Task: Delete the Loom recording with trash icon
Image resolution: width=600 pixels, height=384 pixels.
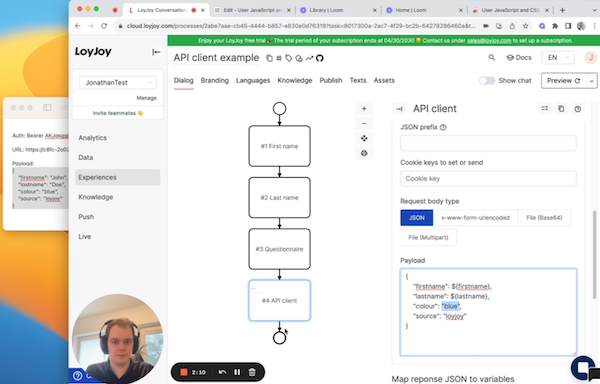Action: (252, 372)
